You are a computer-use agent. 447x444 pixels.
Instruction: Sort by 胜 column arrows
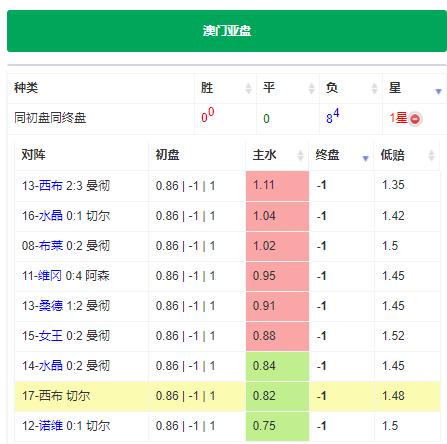(248, 88)
